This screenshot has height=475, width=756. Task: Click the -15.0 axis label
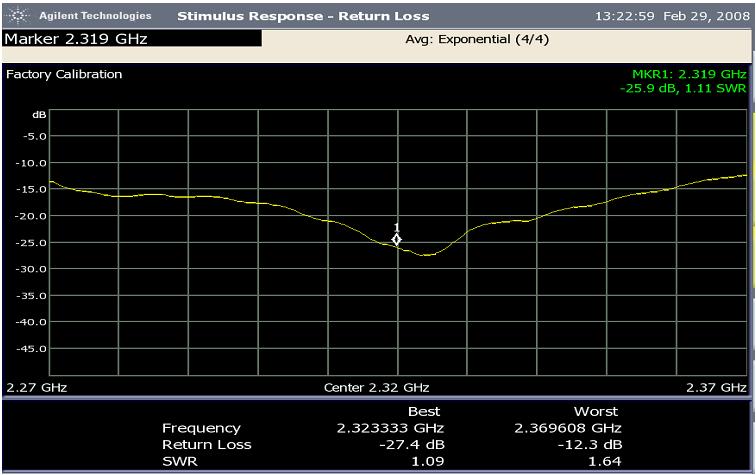pos(31,190)
